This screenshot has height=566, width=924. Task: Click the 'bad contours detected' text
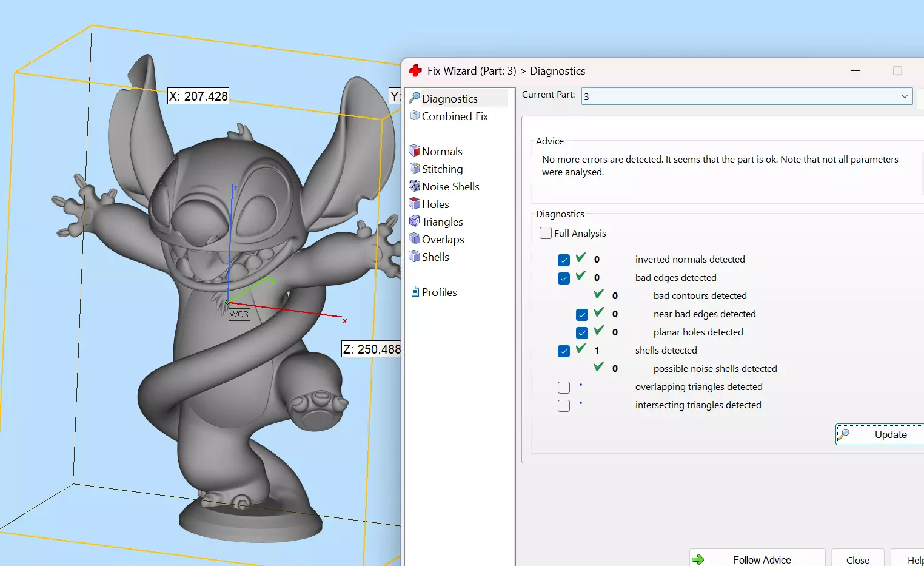pyautogui.click(x=700, y=295)
